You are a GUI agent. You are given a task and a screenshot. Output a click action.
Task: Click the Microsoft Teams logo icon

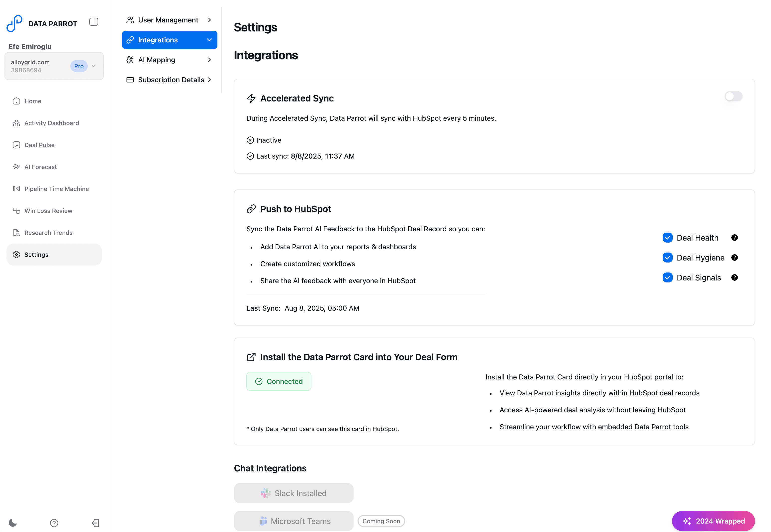[263, 521]
